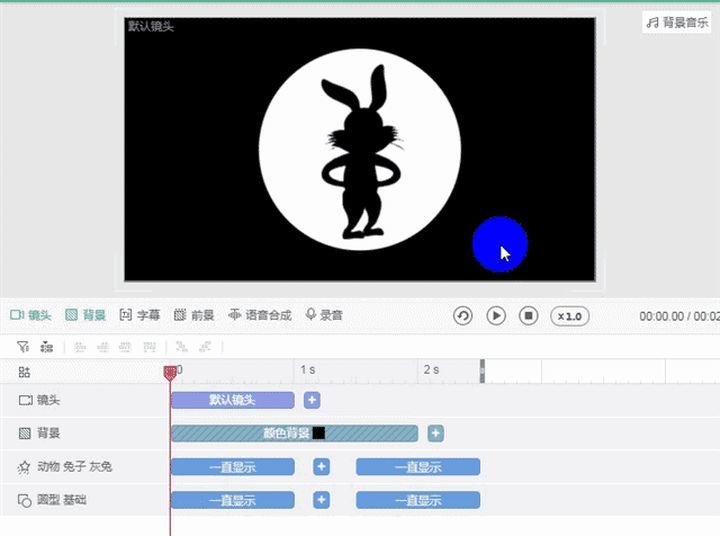Click the 录音 microphone record icon
Viewport: 720px width, 536px height.
point(311,315)
